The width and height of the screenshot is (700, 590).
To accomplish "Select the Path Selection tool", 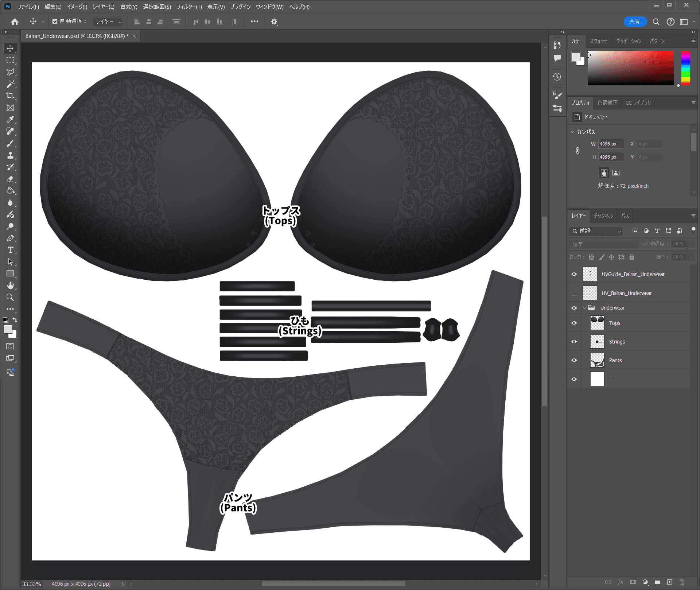I will (x=10, y=262).
